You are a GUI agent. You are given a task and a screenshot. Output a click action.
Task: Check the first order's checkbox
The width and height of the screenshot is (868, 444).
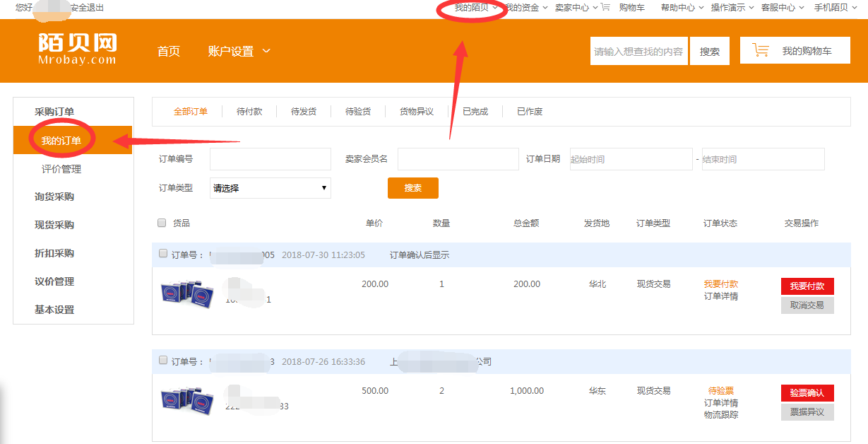click(163, 254)
